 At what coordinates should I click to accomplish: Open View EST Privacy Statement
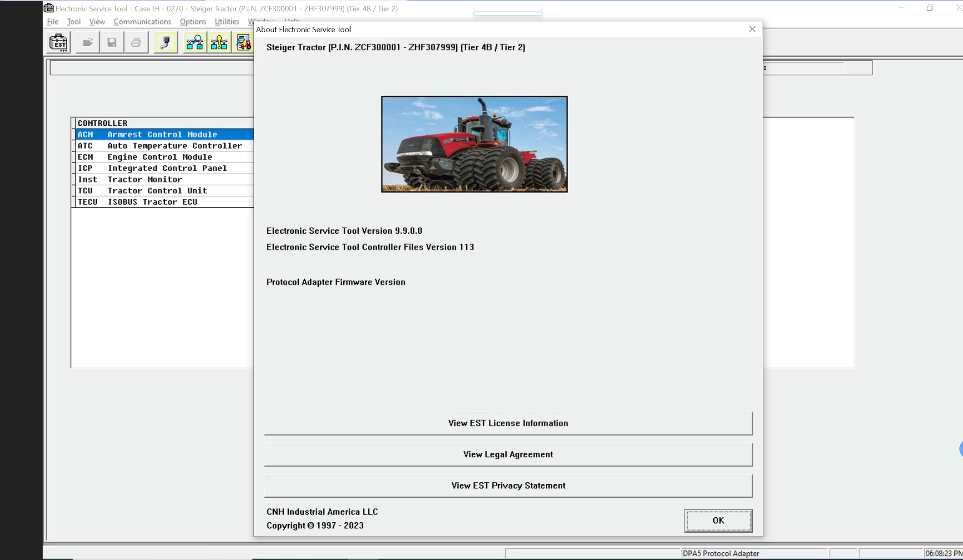point(508,486)
